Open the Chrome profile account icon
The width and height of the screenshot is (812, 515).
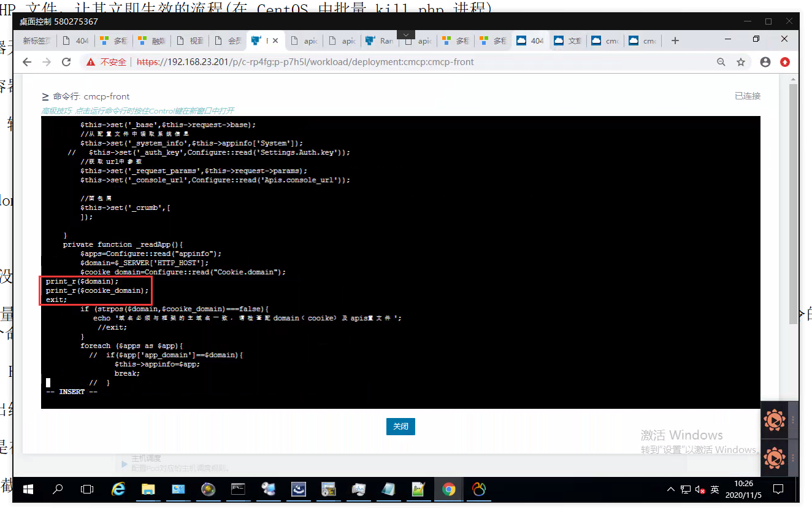click(x=765, y=62)
